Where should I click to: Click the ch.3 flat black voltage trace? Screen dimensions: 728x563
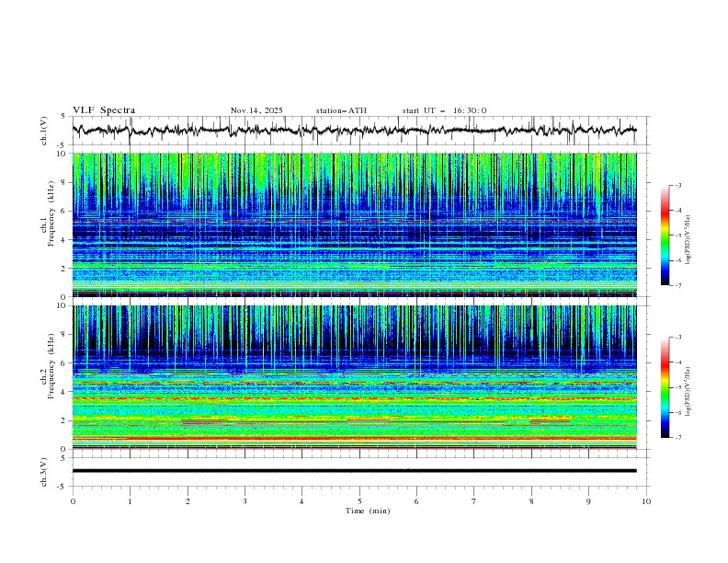tap(354, 471)
